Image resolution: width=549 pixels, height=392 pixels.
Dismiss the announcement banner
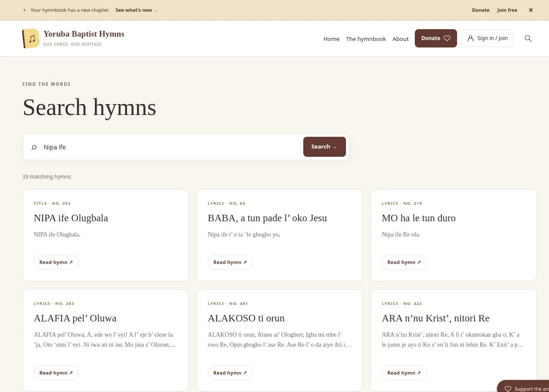531,10
